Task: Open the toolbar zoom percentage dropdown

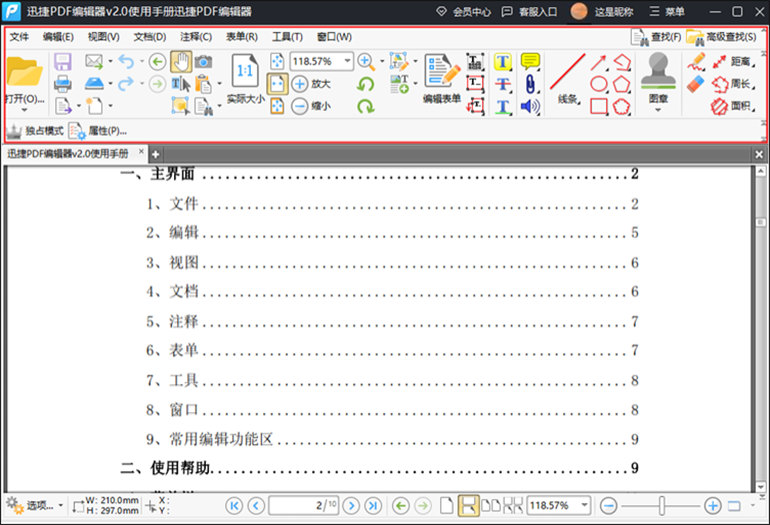Action: [347, 61]
